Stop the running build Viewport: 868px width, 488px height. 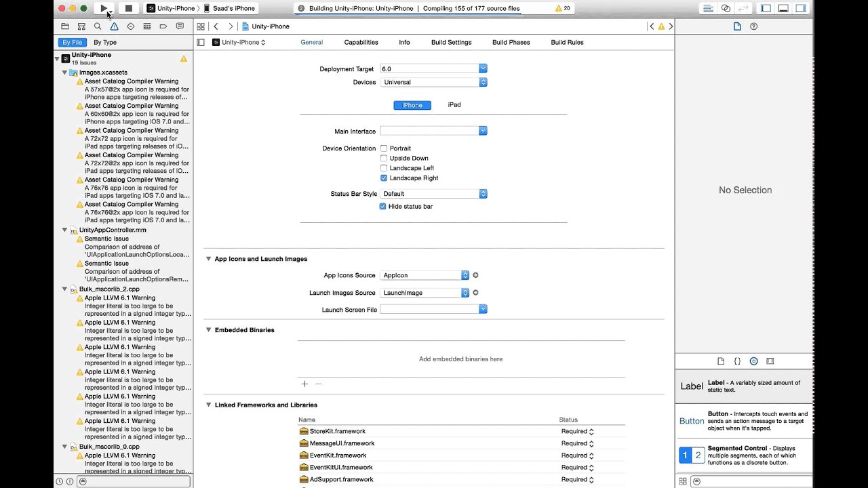[128, 8]
